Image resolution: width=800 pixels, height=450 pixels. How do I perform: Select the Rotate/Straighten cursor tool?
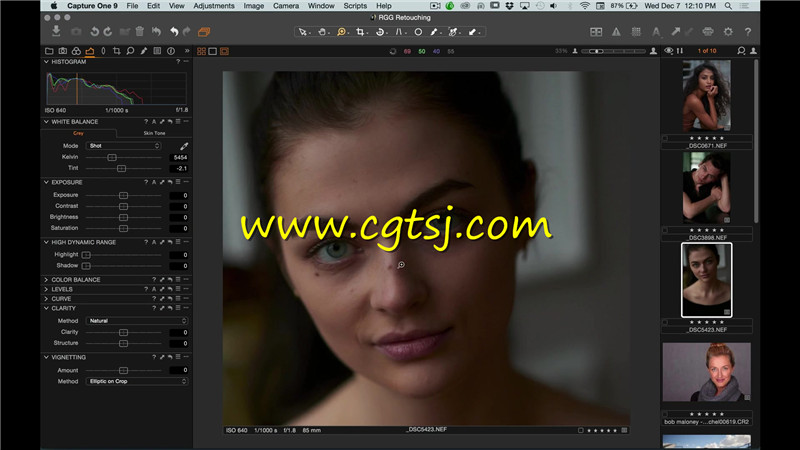click(x=380, y=32)
